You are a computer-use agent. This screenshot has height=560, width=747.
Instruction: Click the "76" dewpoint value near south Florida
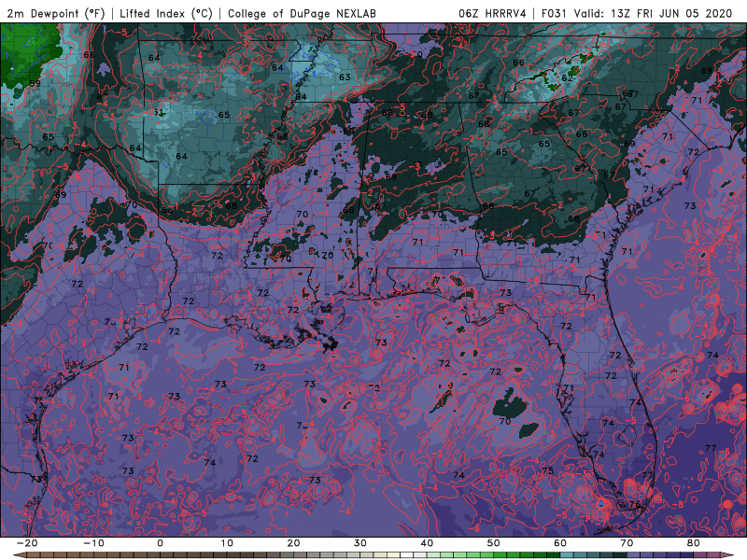coord(635,504)
